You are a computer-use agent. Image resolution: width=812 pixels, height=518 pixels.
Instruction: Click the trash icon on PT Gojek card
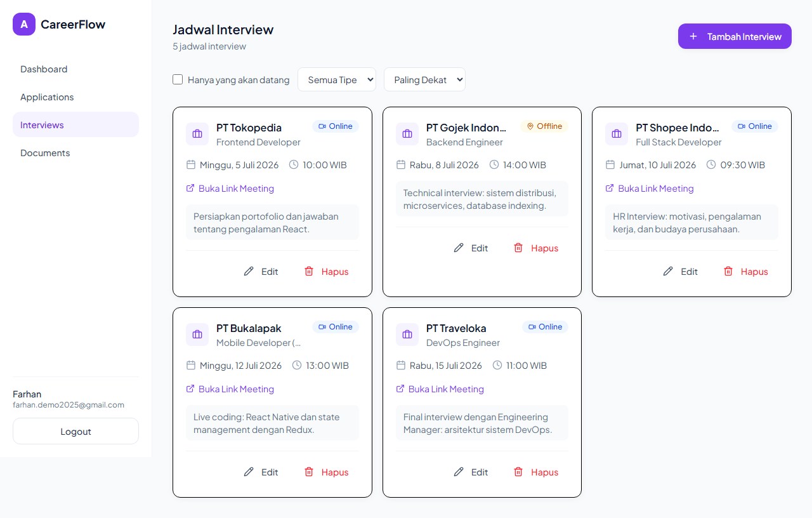click(518, 248)
